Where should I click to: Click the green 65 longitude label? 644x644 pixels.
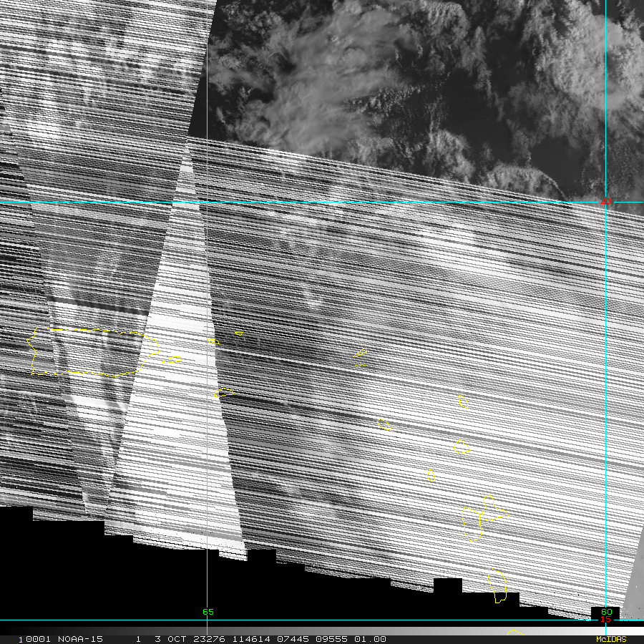[x=208, y=612]
